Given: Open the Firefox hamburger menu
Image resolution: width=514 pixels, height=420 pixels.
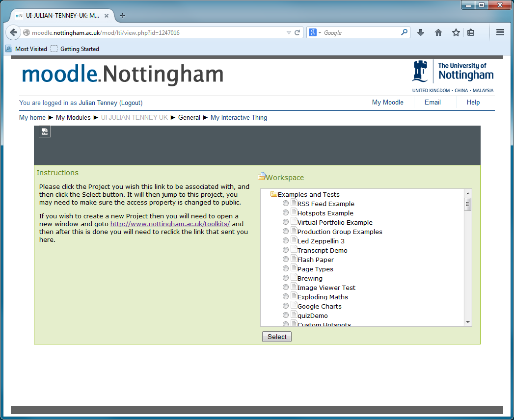Looking at the screenshot, I should 500,32.
